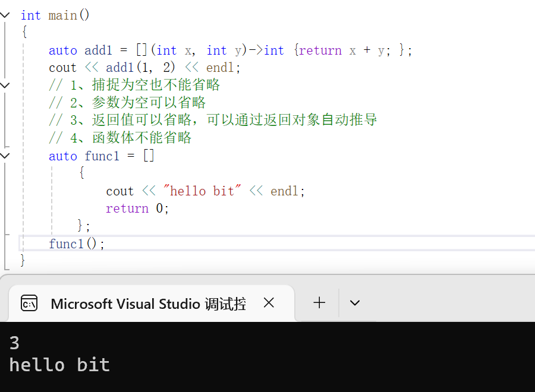The image size is (535, 392).
Task: Open a new terminal tab with plus button
Action: point(319,303)
